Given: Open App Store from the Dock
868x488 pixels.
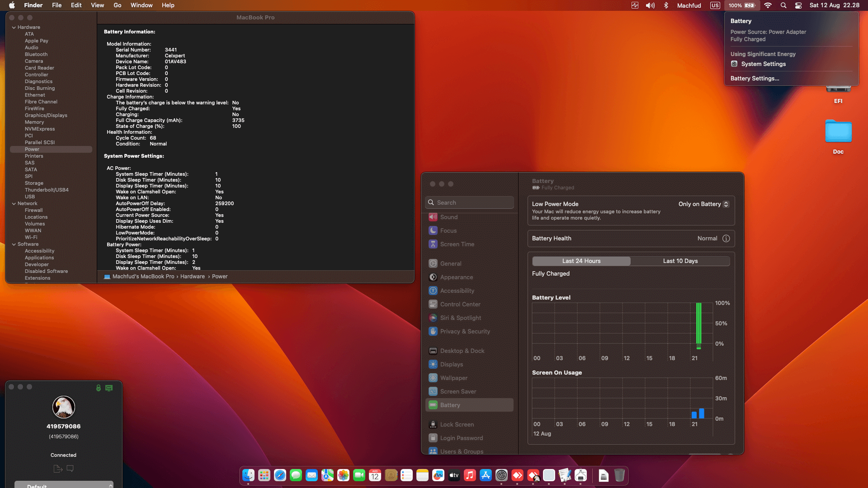Looking at the screenshot, I should [x=486, y=475].
